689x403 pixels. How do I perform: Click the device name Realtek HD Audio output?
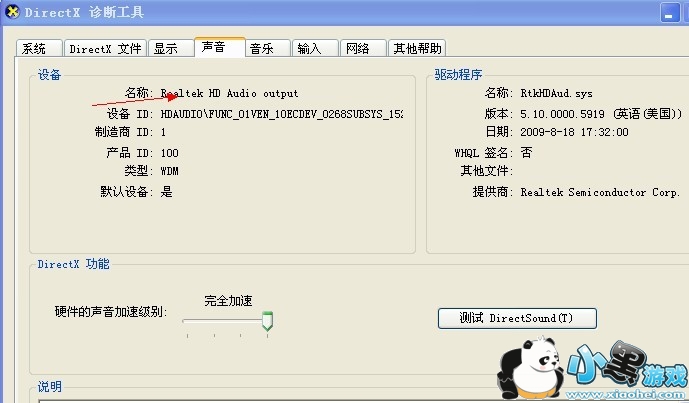[x=229, y=93]
